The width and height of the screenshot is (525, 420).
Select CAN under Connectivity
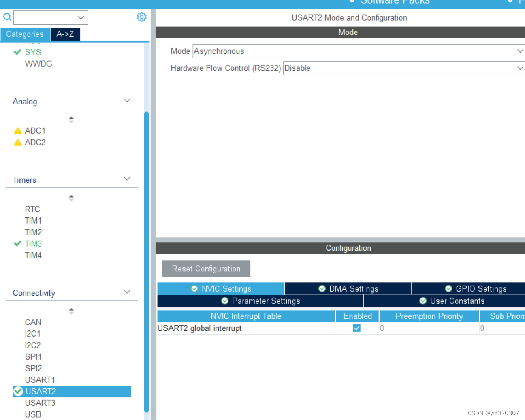click(x=33, y=322)
